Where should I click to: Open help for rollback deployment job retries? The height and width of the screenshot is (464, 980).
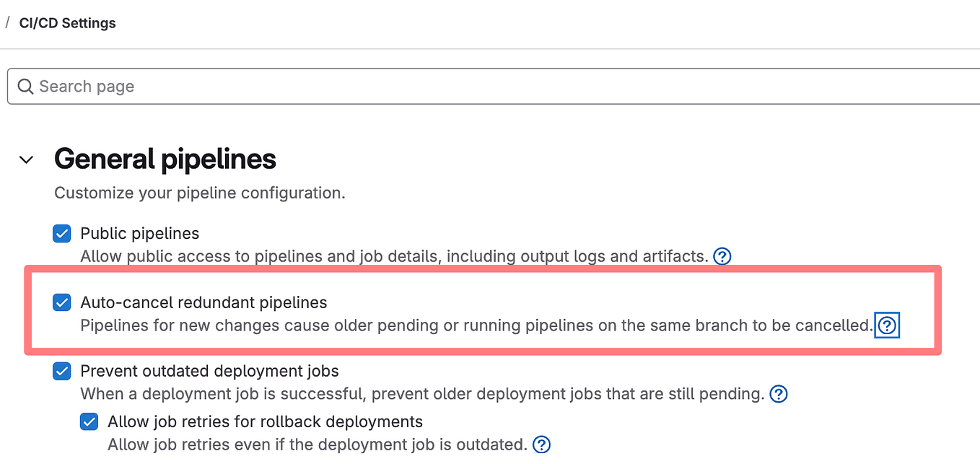pos(541,445)
